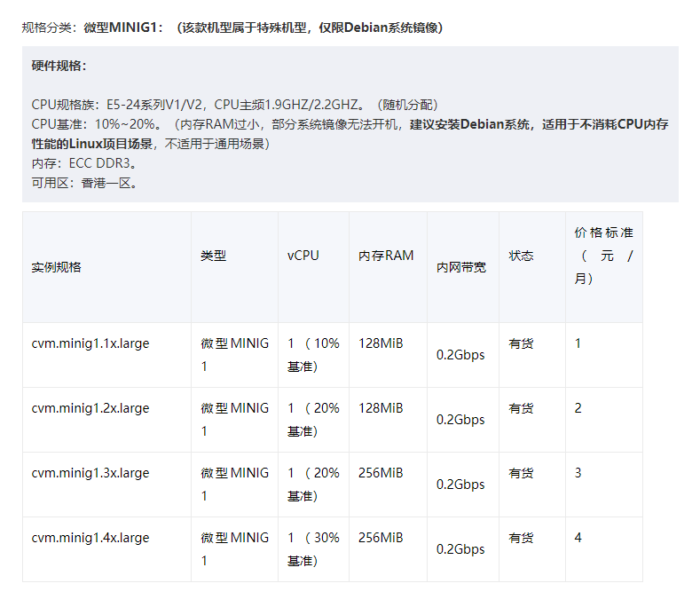Click 有货 status in 2x.large row
Viewport: 700px width, 607px height.
tap(521, 408)
